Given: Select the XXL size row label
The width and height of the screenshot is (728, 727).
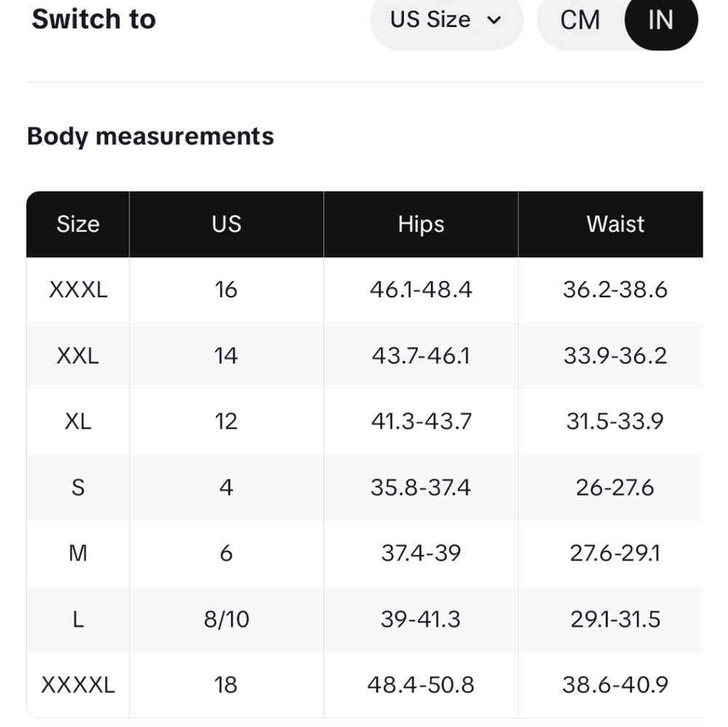Looking at the screenshot, I should [x=78, y=355].
